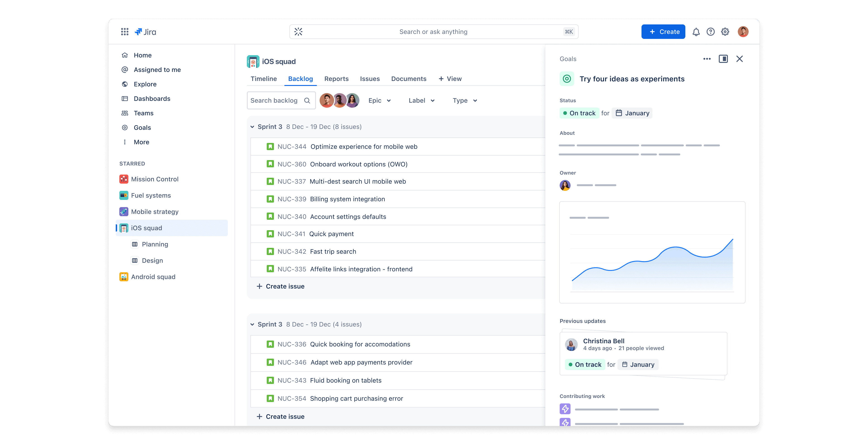Filter backlog by first assignee avatar

coord(326,100)
